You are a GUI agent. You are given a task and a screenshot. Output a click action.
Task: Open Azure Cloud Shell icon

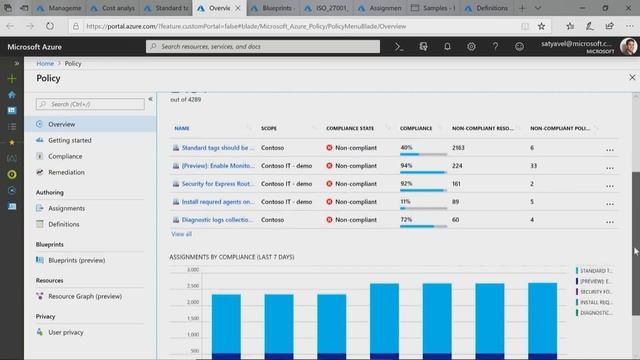399,47
